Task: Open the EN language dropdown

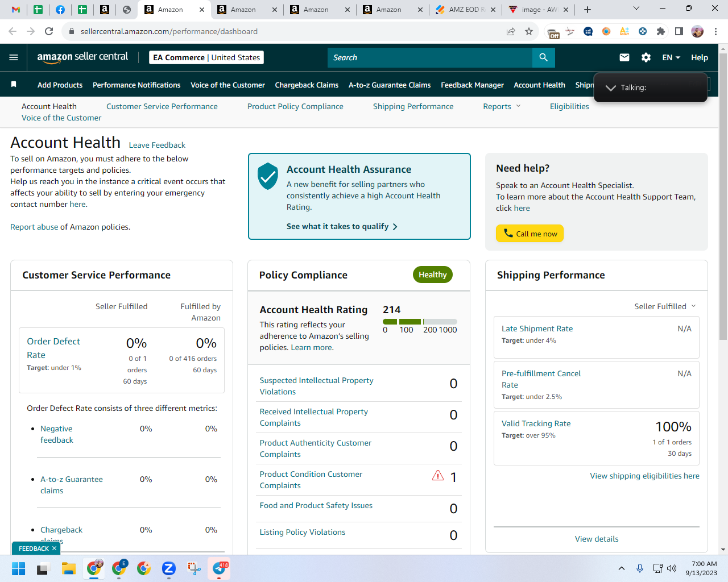Action: coord(671,57)
